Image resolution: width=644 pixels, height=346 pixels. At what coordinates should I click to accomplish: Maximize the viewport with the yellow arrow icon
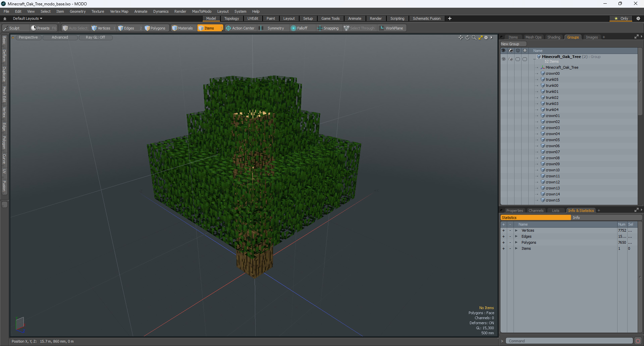click(x=480, y=38)
